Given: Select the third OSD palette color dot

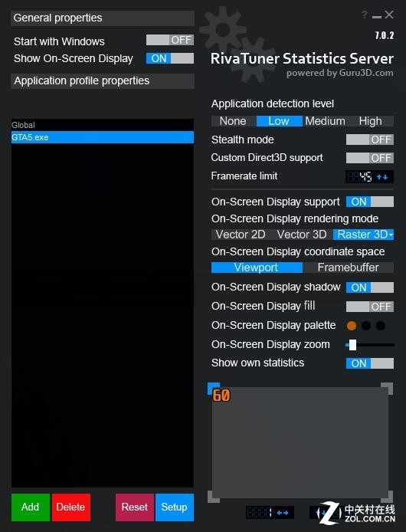Looking at the screenshot, I should point(381,326).
